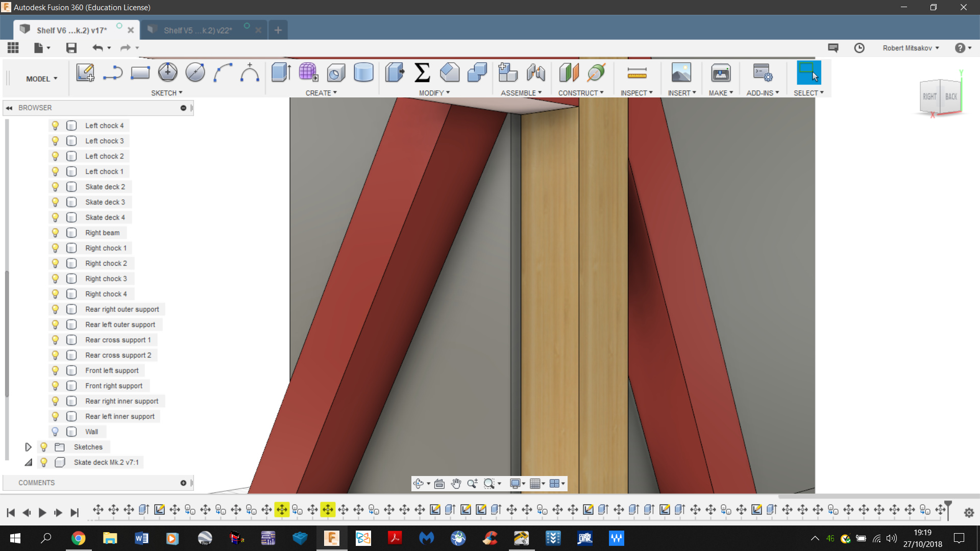Screen dimensions: 980x551
Task: Jump to timeline beginning
Action: point(11,512)
